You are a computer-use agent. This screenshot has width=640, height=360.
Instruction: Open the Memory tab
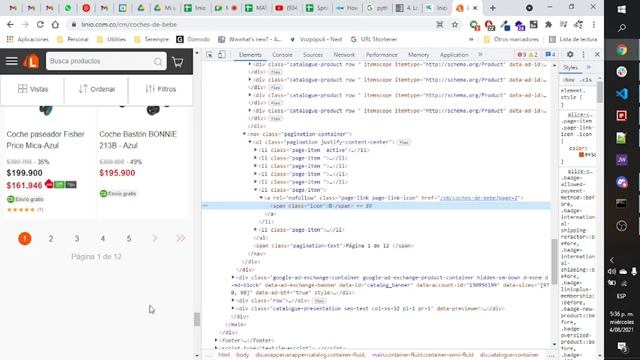pos(418,55)
